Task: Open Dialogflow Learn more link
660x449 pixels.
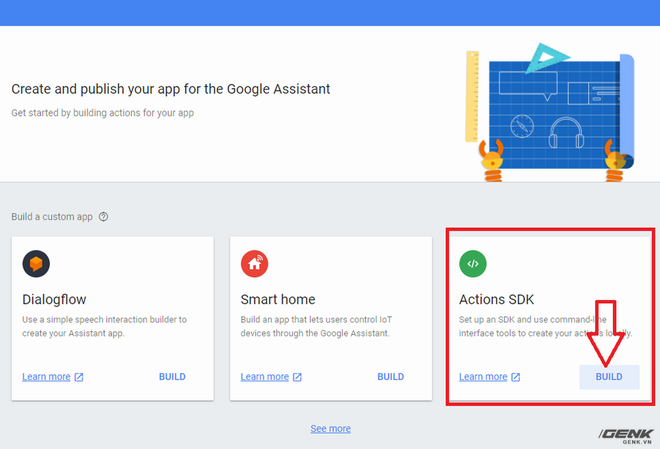Action: tap(46, 377)
